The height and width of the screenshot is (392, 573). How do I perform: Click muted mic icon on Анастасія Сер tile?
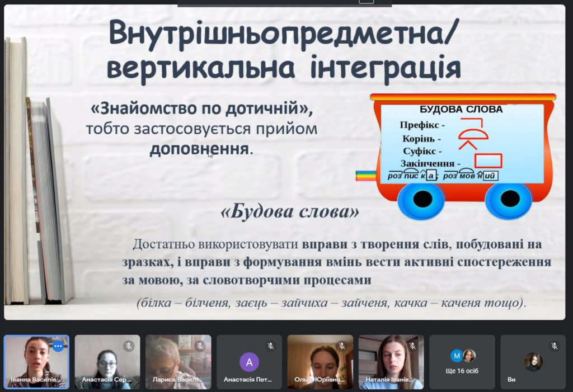[129, 346]
